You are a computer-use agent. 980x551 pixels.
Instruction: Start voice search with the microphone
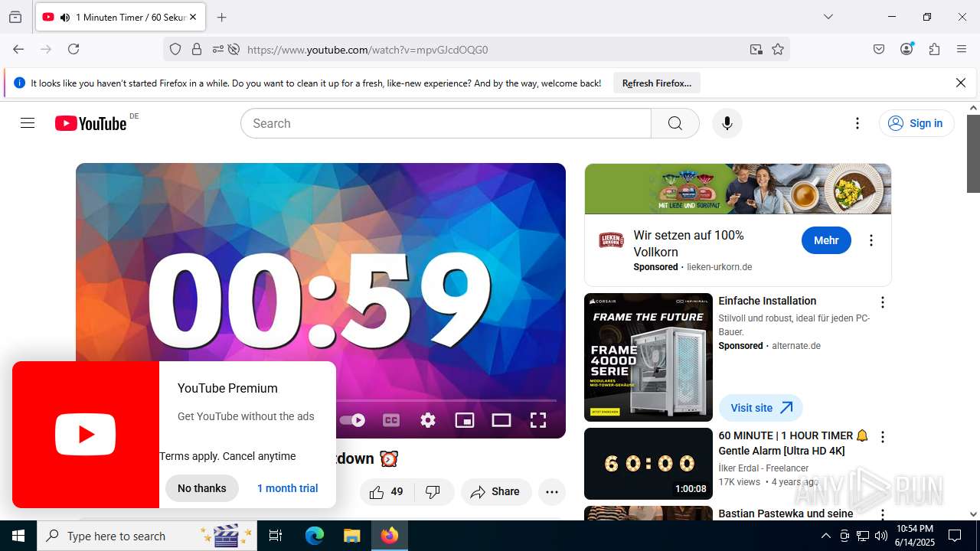(x=727, y=123)
